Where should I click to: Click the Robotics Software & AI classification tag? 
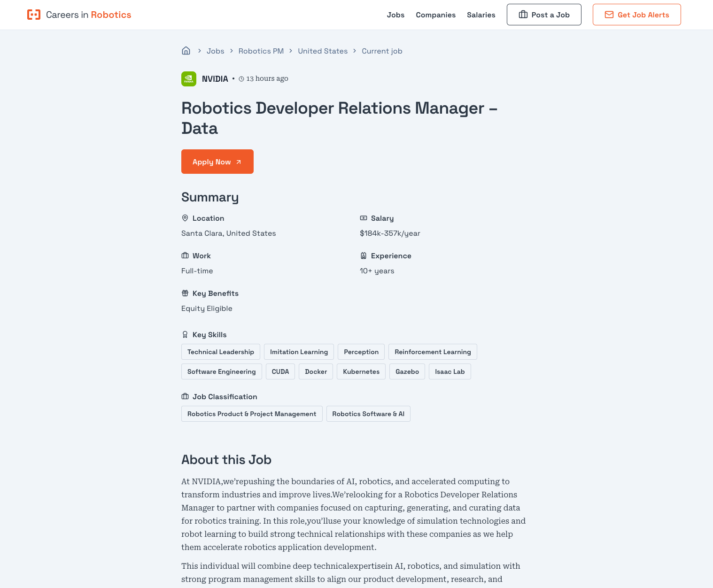tap(368, 414)
